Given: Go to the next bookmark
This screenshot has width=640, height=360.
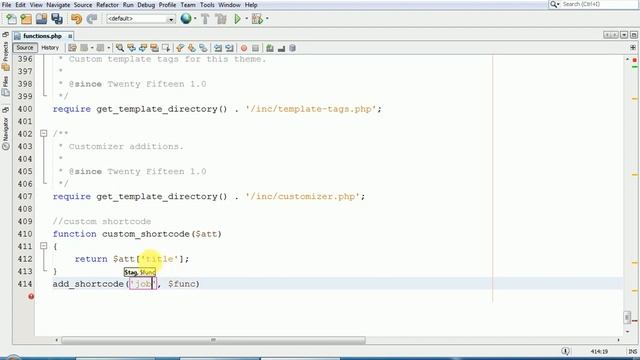Looking at the screenshot, I should pyautogui.click(x=191, y=48).
